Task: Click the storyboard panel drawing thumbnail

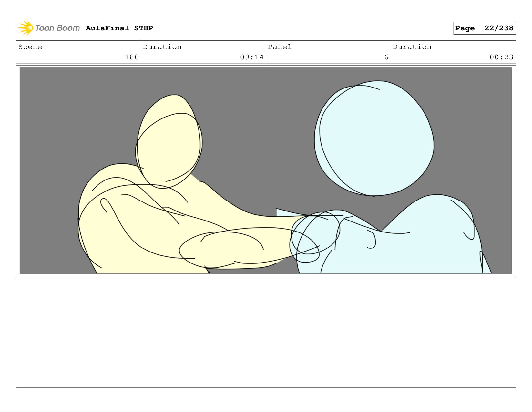Action: (266, 170)
